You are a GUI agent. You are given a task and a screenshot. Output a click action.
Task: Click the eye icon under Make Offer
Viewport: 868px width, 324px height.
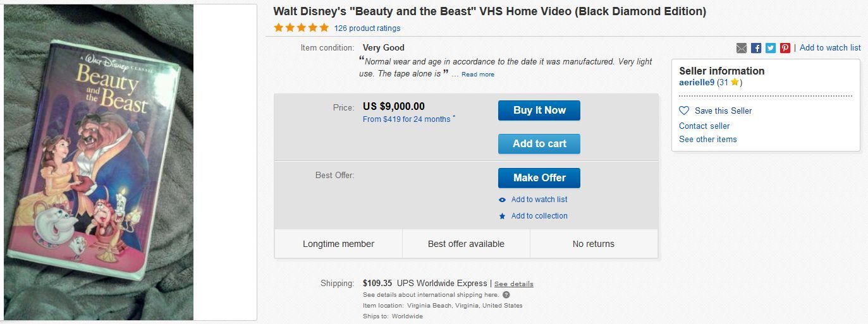(x=503, y=200)
